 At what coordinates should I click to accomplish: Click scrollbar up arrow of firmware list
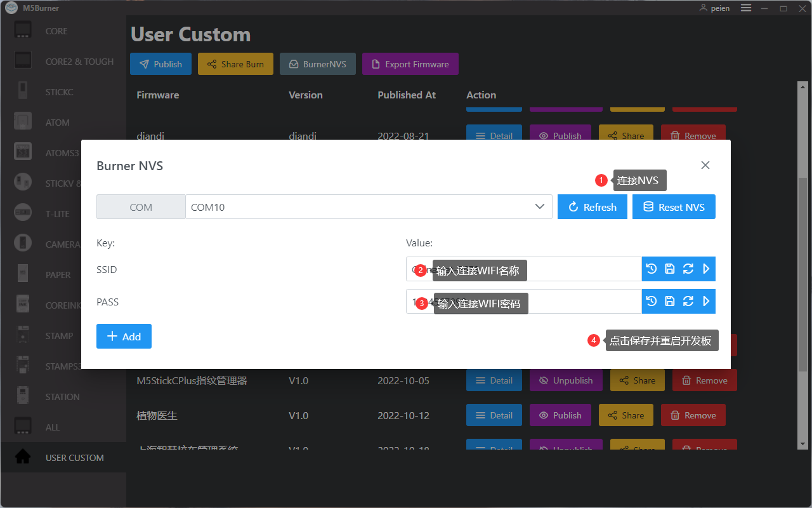[x=802, y=86]
